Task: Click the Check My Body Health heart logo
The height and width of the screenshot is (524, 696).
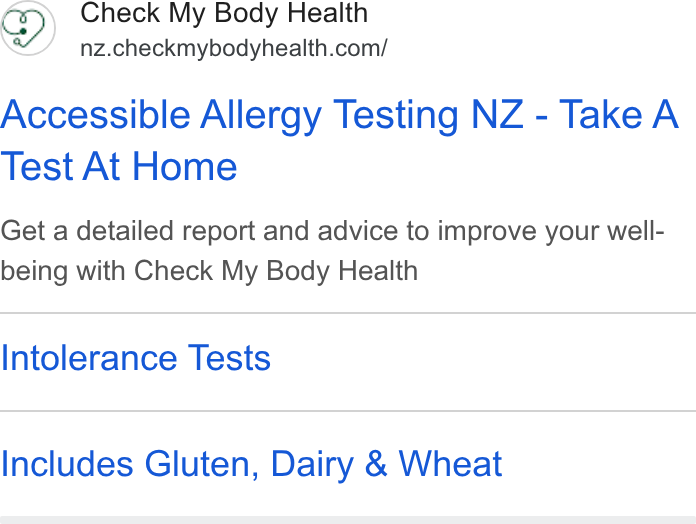Action: 28,28
